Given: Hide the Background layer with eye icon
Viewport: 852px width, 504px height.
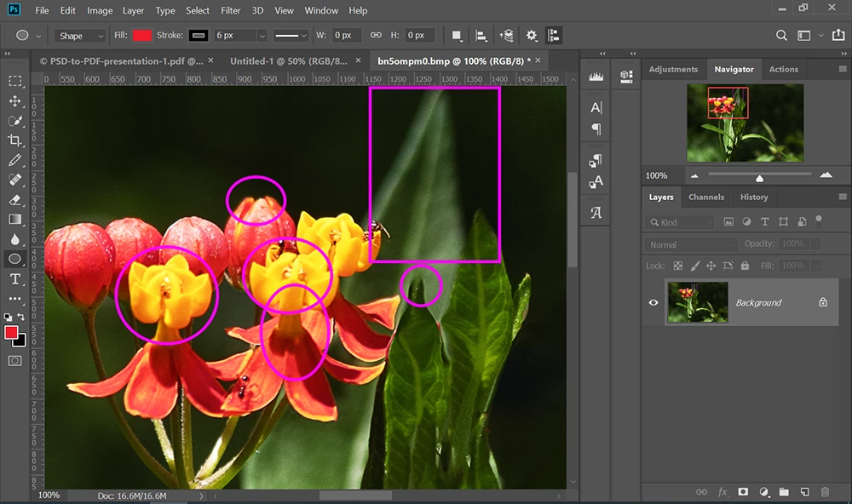Looking at the screenshot, I should (x=653, y=302).
